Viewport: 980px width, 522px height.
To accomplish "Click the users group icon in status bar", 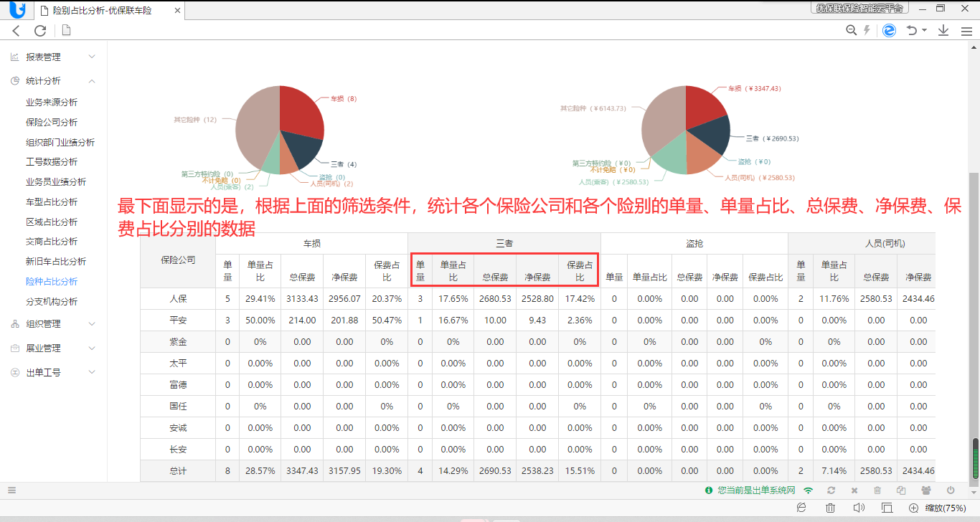I will coord(926,490).
